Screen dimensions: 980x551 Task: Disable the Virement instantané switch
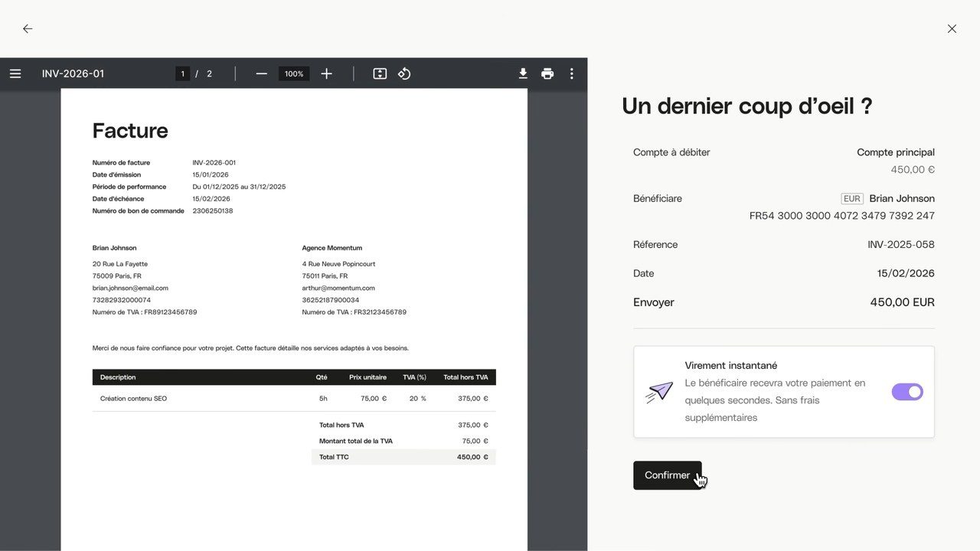[x=907, y=392]
